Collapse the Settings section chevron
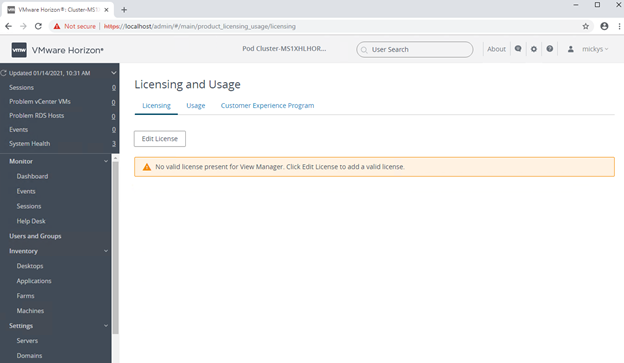 [x=106, y=326]
